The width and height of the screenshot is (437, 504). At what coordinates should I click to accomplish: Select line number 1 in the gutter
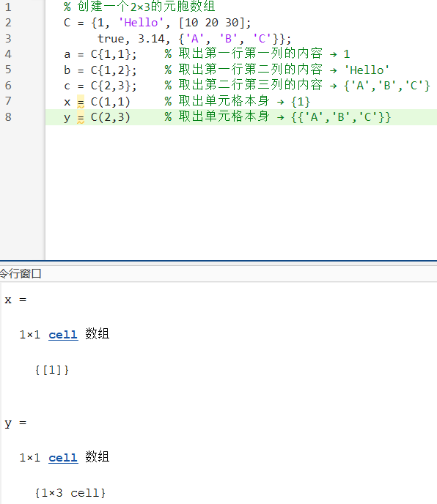point(8,7)
